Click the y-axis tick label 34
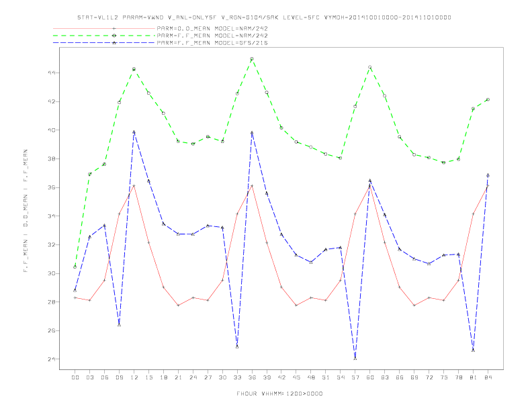Image resolution: width=532 pixels, height=411 pixels. point(52,216)
